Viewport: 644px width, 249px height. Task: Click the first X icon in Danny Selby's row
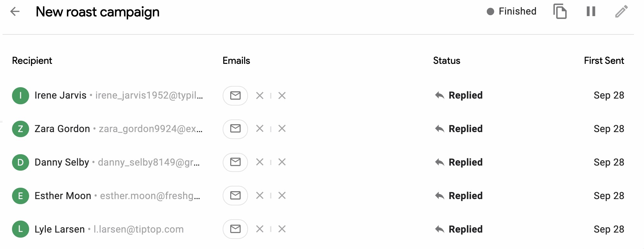tap(260, 162)
